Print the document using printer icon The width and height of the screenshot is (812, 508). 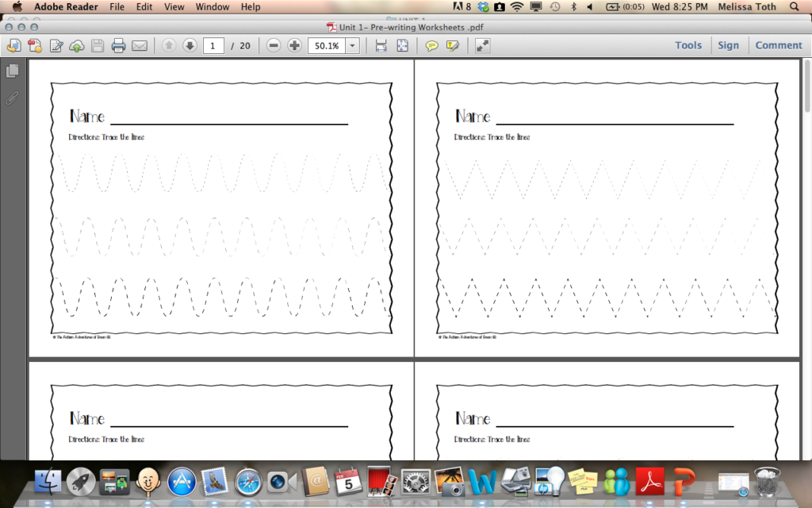(x=119, y=45)
